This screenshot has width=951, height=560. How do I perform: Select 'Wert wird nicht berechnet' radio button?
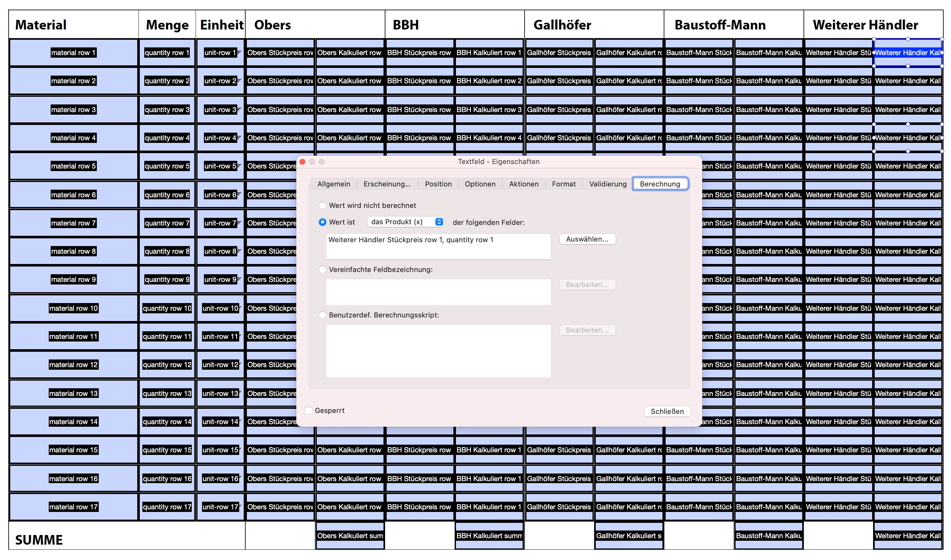tap(322, 206)
